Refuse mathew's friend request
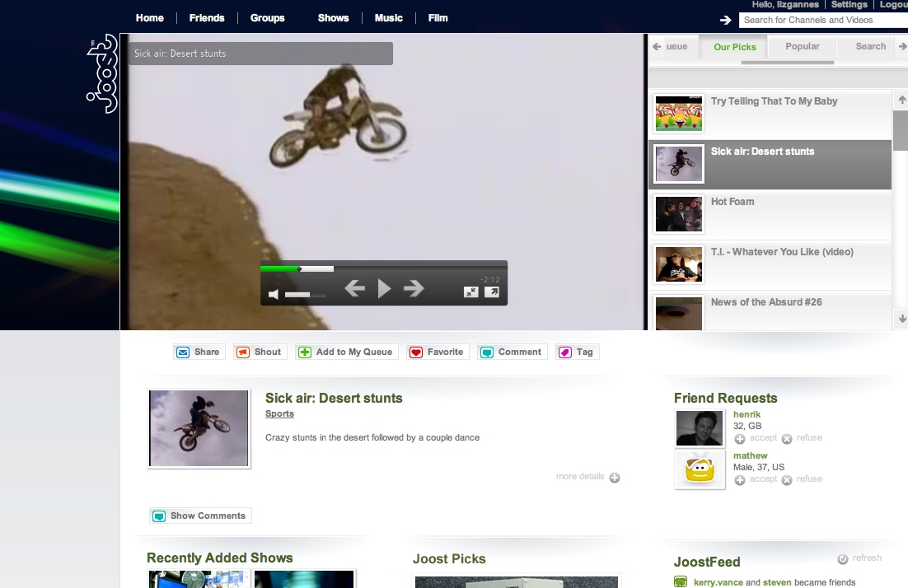Viewport: 908px width, 588px height. tap(802, 479)
